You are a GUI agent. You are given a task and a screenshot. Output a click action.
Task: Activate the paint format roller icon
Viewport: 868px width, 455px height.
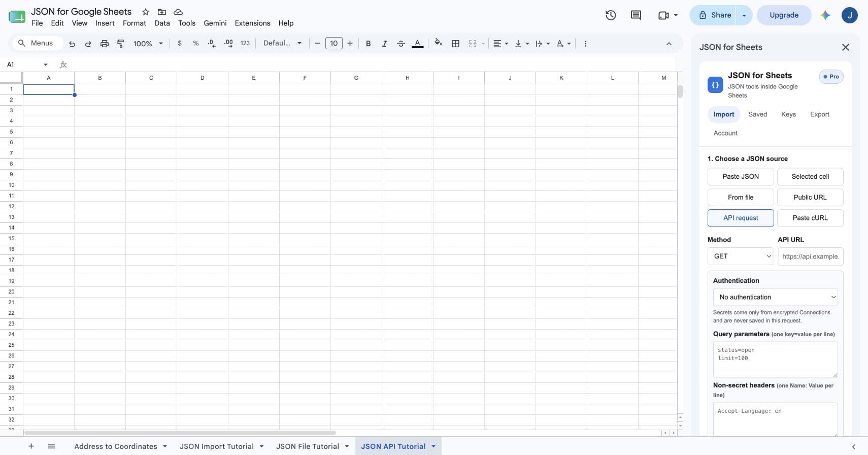click(120, 44)
